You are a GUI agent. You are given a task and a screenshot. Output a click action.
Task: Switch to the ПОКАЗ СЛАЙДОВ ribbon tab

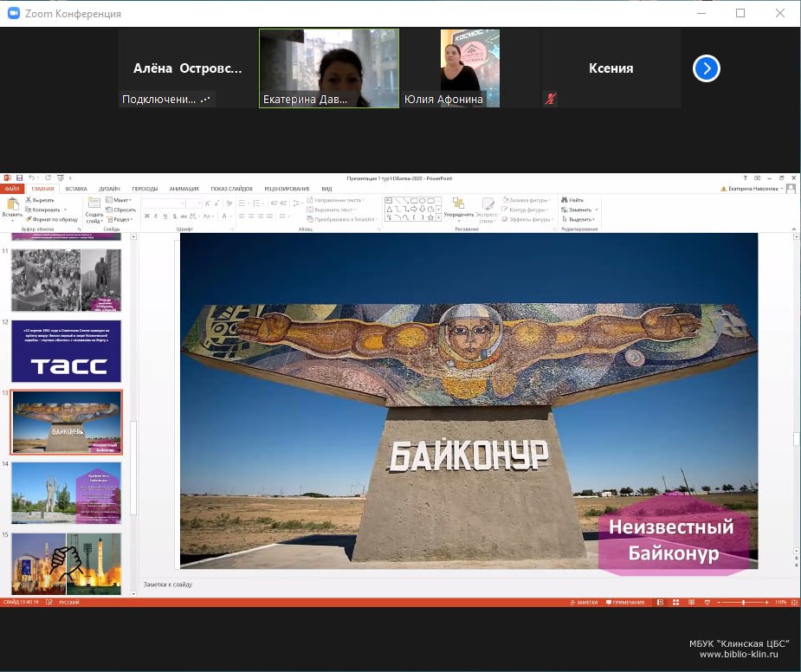point(231,189)
